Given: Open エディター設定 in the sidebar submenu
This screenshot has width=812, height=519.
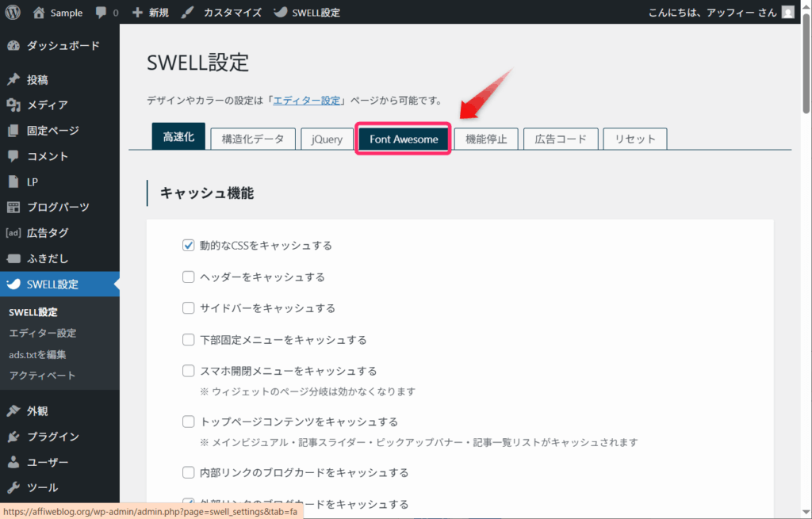Looking at the screenshot, I should click(x=43, y=334).
